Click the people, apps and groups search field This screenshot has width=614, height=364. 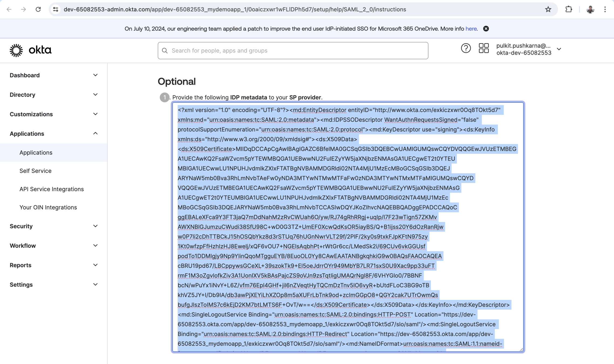coord(293,51)
